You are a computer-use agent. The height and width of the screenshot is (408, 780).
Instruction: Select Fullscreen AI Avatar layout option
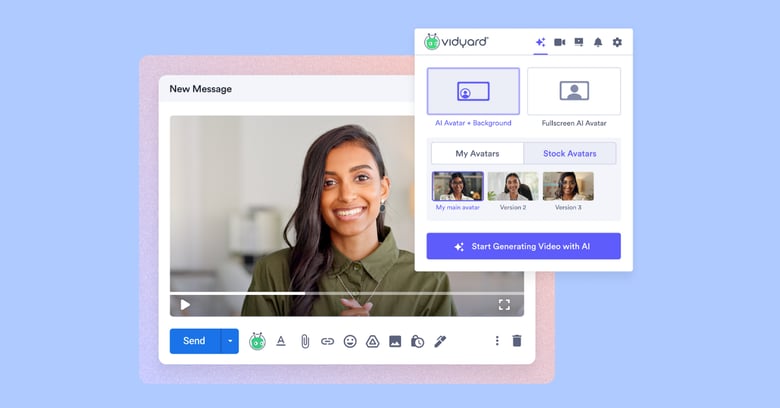coord(574,91)
